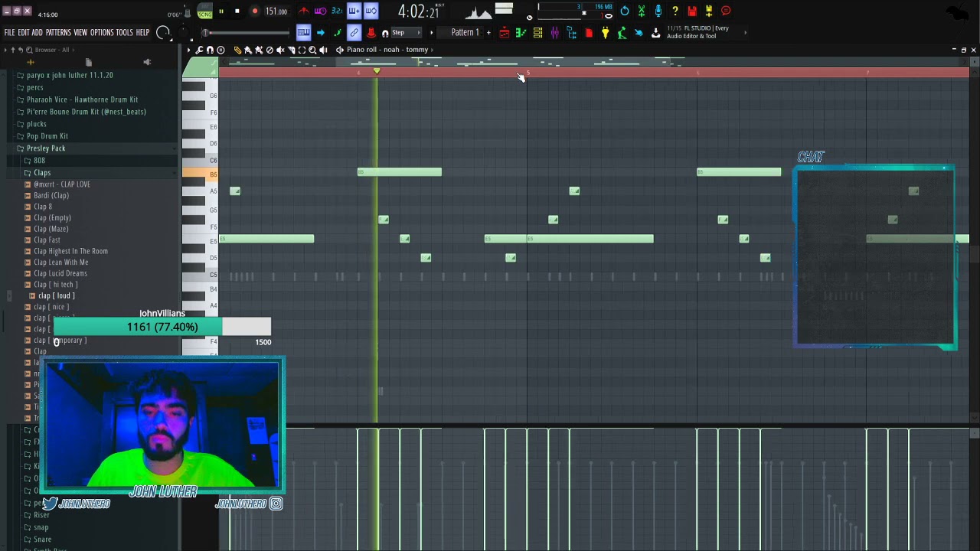Click the piano roll magnet snap icon
The width and height of the screenshot is (980, 551).
tap(211, 50)
